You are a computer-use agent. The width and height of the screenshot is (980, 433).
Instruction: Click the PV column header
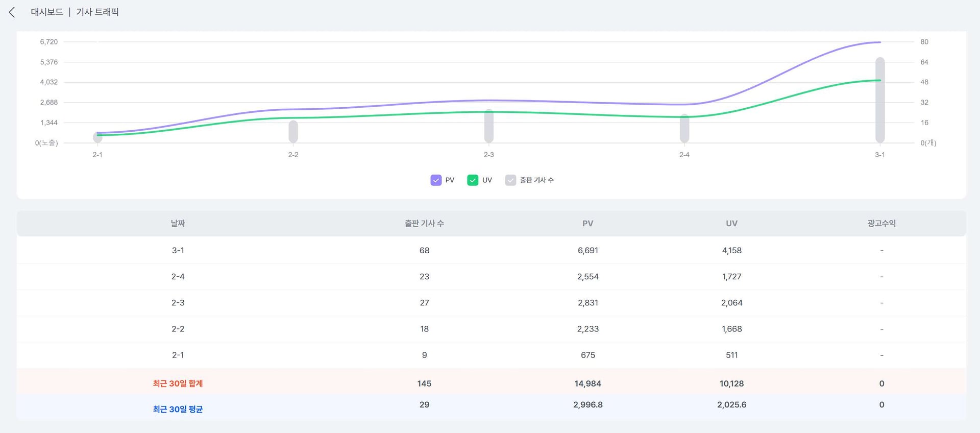[x=587, y=224]
